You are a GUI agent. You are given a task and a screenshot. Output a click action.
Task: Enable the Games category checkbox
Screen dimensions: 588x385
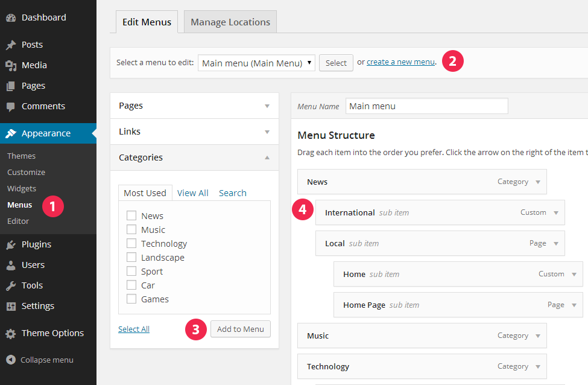pyautogui.click(x=131, y=299)
